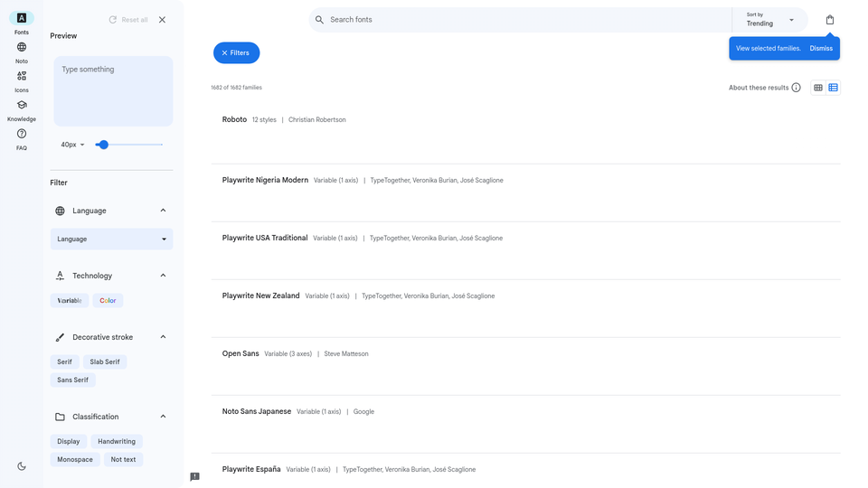Screen dimensions: 868x488
Task: Switch to grid view layout
Action: [818, 88]
